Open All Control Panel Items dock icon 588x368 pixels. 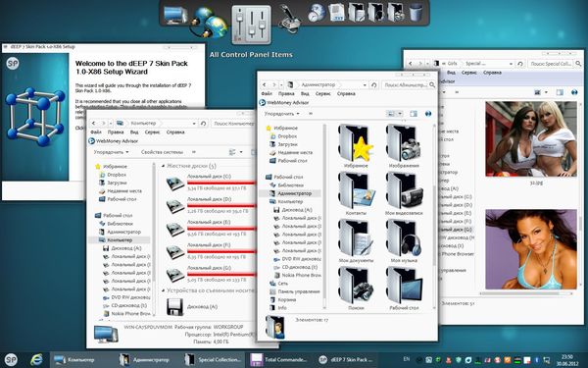point(251,26)
